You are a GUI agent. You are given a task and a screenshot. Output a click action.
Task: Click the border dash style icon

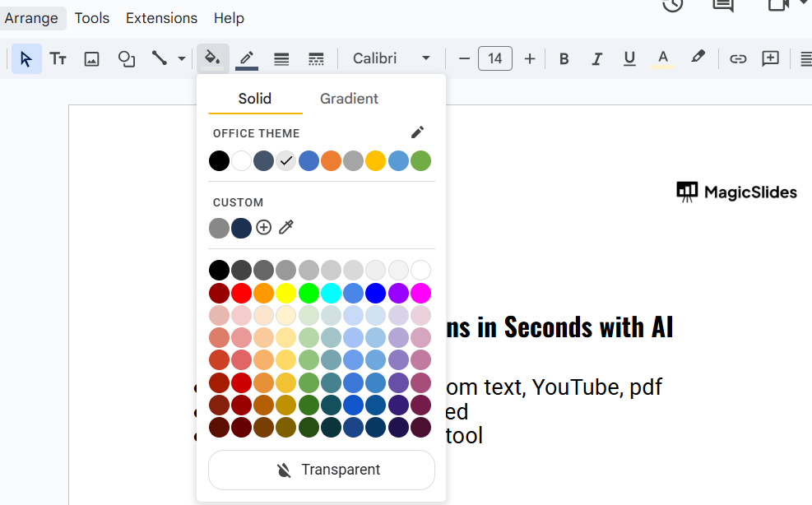(315, 58)
